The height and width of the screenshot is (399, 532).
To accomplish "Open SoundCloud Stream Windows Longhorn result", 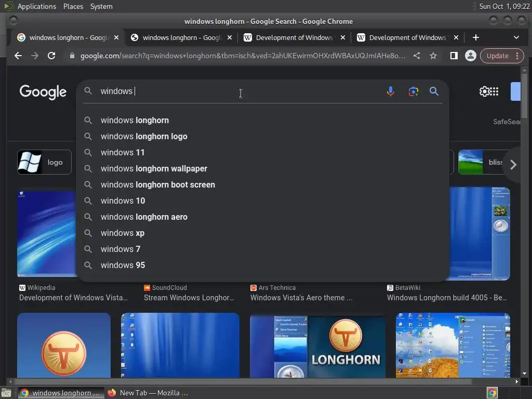I will click(189, 298).
